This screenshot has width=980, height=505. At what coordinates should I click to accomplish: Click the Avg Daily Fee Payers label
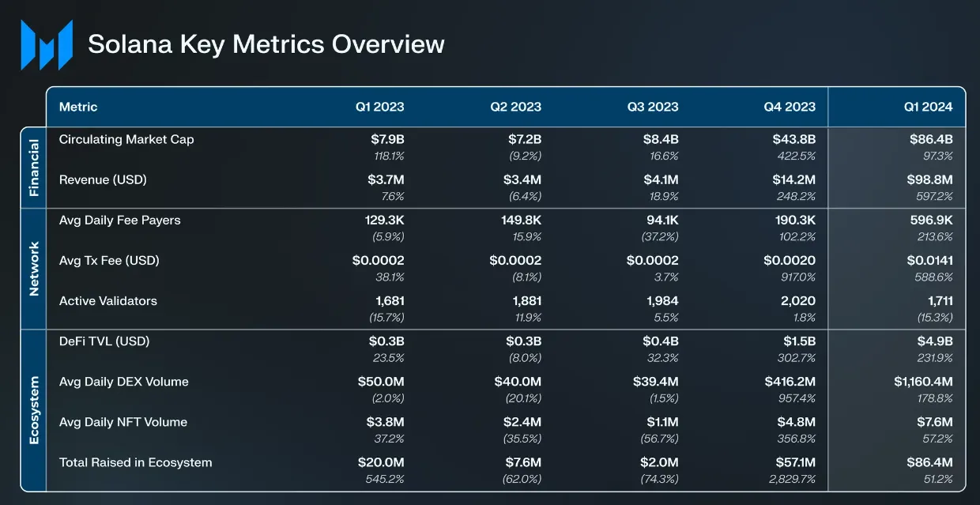[120, 220]
